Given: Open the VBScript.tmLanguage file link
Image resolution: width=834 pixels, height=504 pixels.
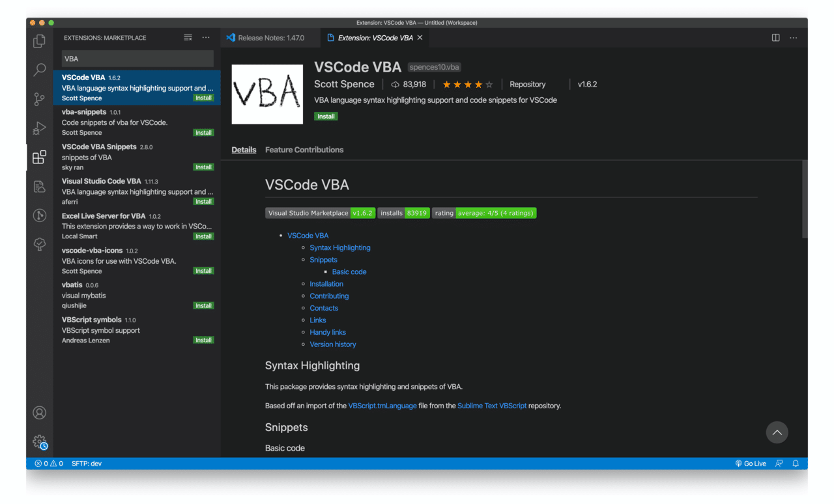Looking at the screenshot, I should coord(382,406).
